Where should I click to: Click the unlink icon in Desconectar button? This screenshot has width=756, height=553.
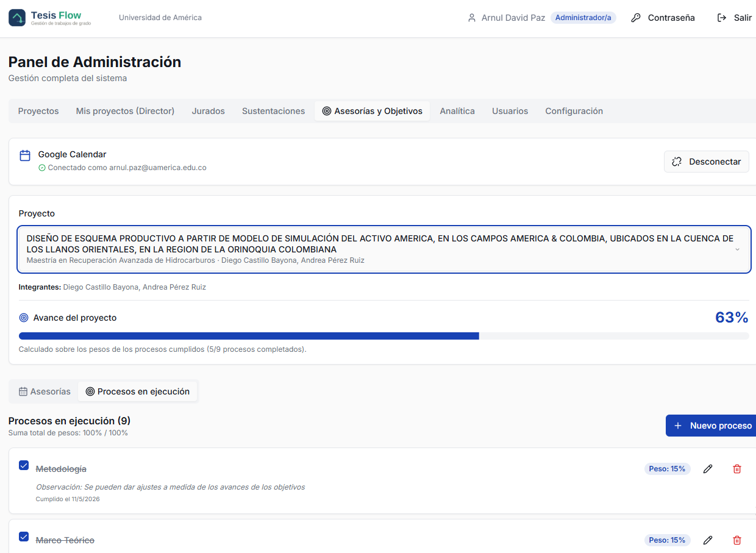(677, 162)
